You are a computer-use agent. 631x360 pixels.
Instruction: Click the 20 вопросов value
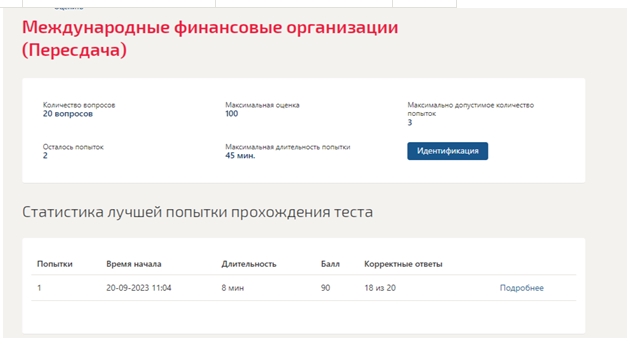(x=68, y=114)
